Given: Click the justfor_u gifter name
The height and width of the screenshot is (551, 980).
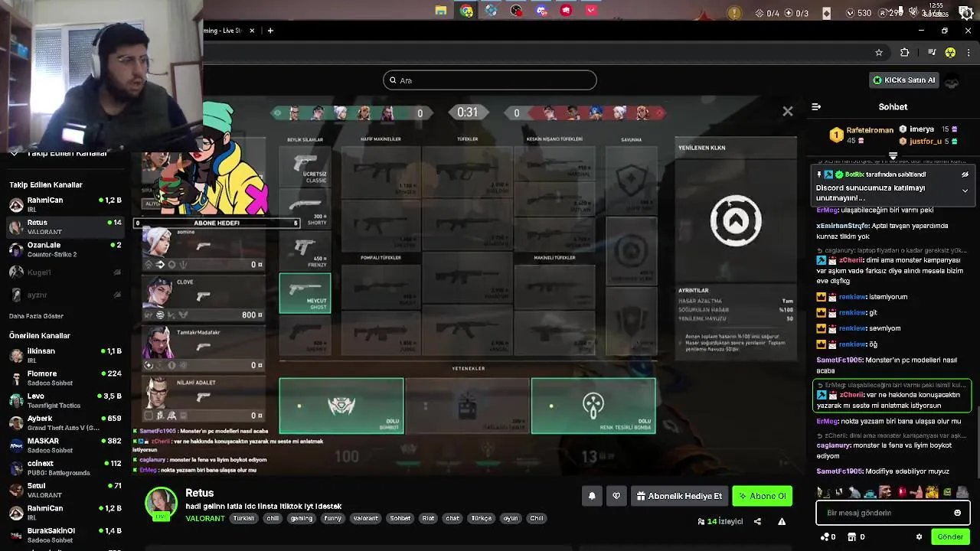Looking at the screenshot, I should pyautogui.click(x=926, y=142).
